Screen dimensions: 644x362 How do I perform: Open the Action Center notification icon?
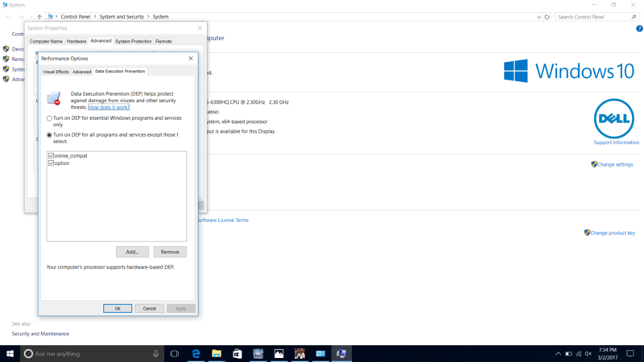(630, 354)
